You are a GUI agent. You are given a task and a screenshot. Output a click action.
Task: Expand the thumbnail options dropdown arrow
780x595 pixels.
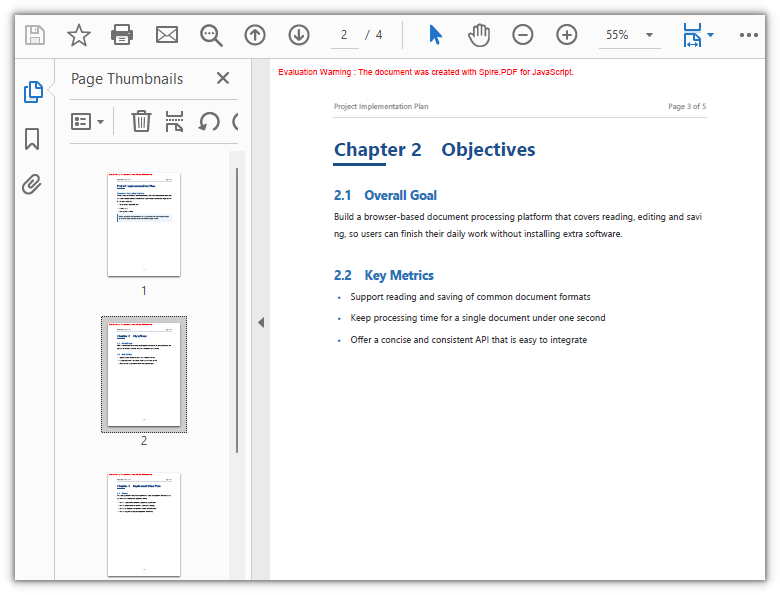(100, 122)
